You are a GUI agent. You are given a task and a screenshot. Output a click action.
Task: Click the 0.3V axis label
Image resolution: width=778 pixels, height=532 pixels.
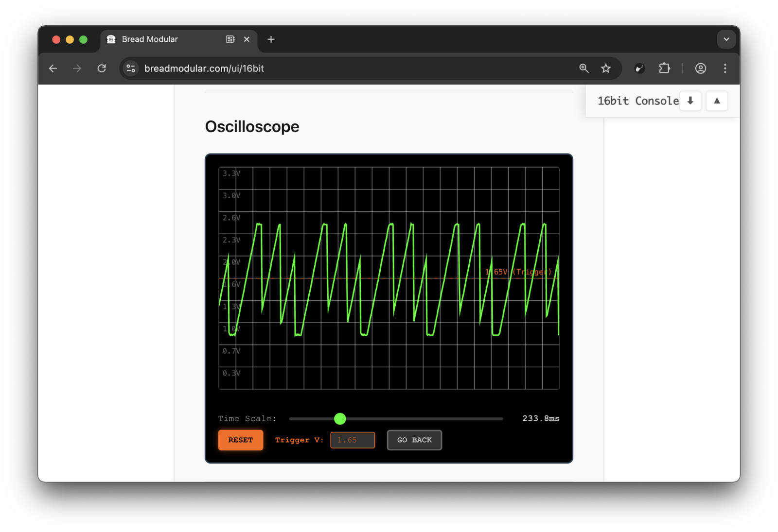231,373
